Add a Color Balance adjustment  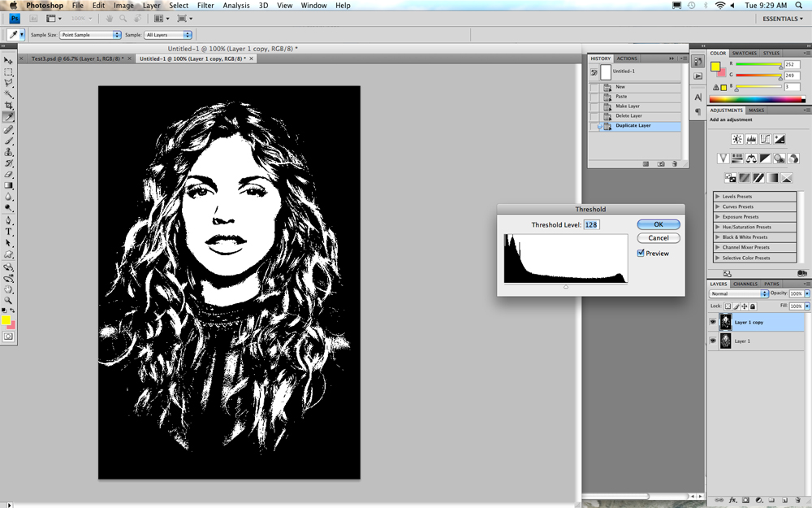pyautogui.click(x=751, y=158)
